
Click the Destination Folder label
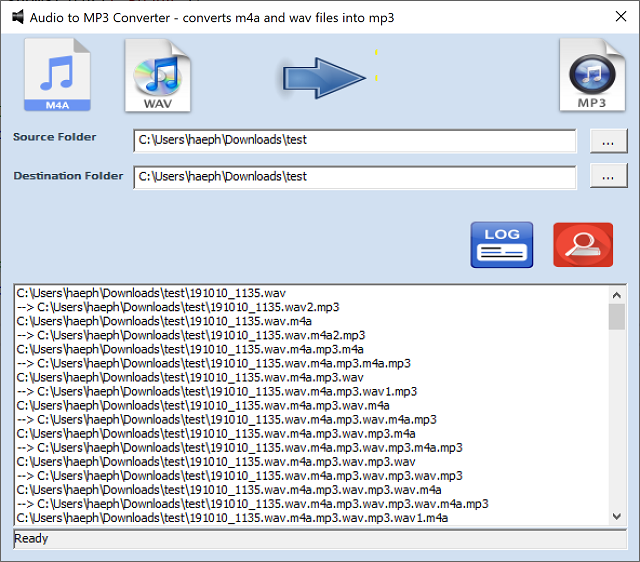[x=68, y=175]
